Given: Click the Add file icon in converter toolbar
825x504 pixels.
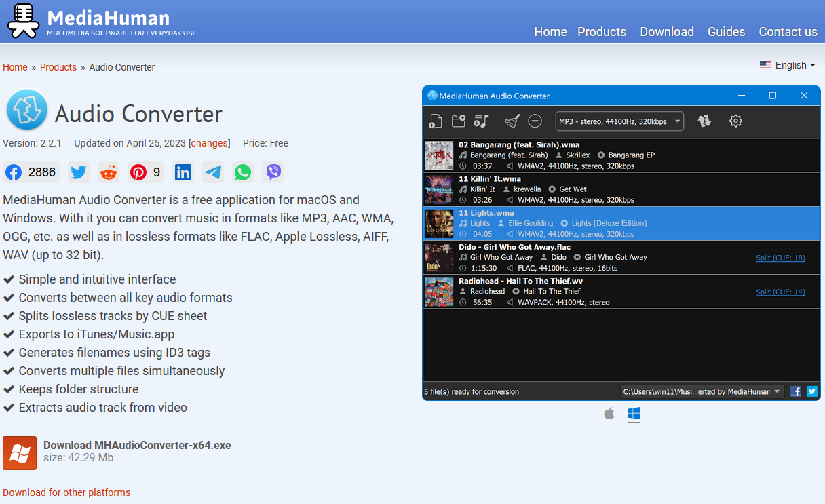Looking at the screenshot, I should (436, 121).
